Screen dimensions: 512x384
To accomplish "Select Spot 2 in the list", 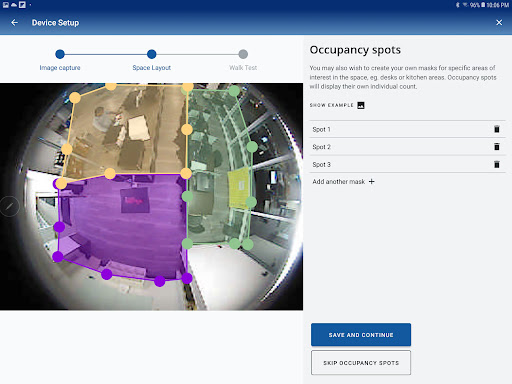I will pos(407,147).
